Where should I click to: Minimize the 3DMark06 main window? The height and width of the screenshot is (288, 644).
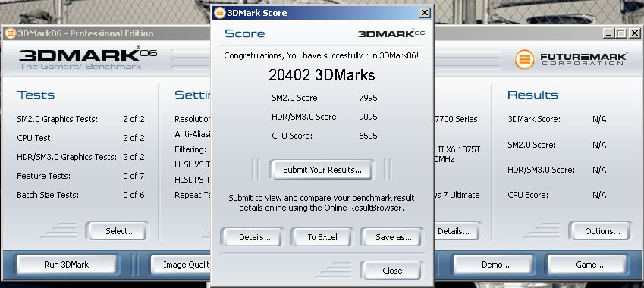(608, 33)
